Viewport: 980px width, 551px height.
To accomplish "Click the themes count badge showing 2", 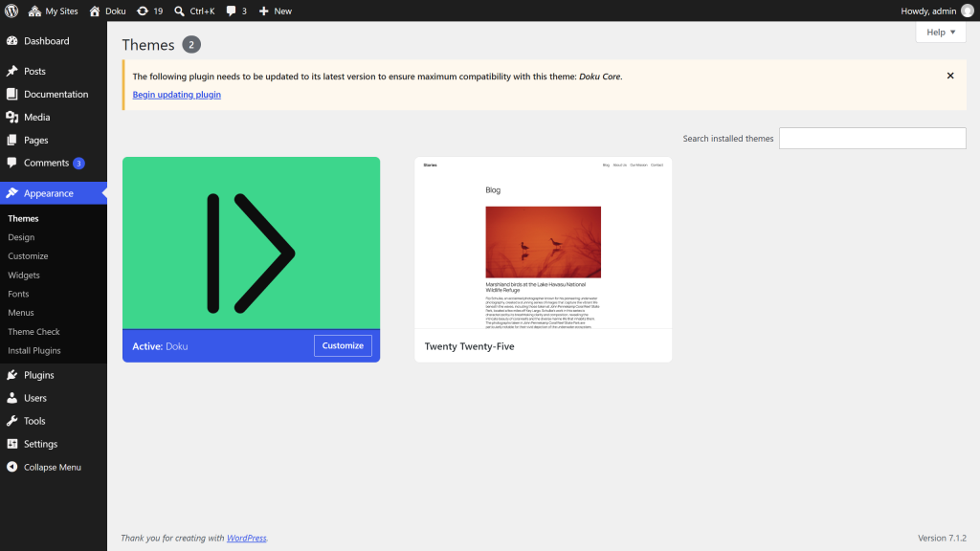I will point(191,44).
